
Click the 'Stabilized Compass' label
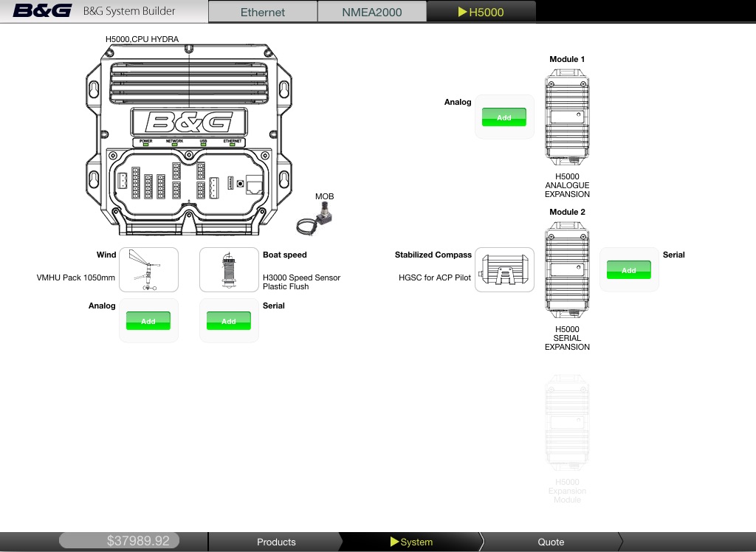[433, 255]
